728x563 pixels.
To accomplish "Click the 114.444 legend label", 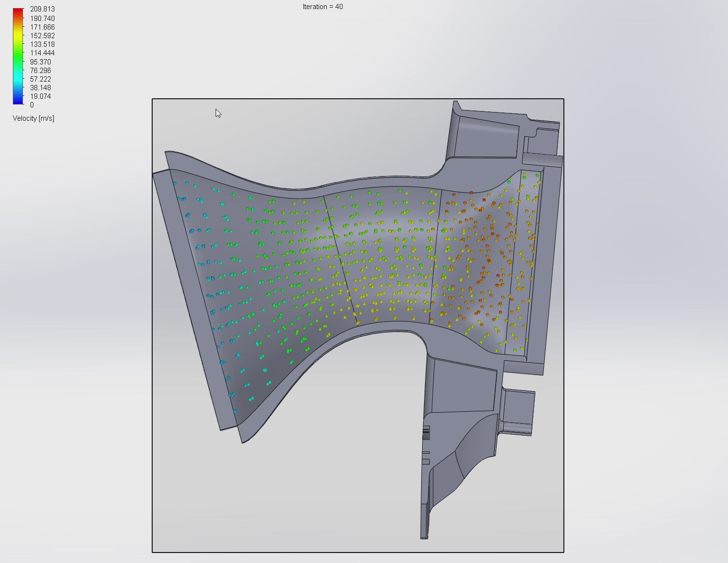I will pos(42,53).
